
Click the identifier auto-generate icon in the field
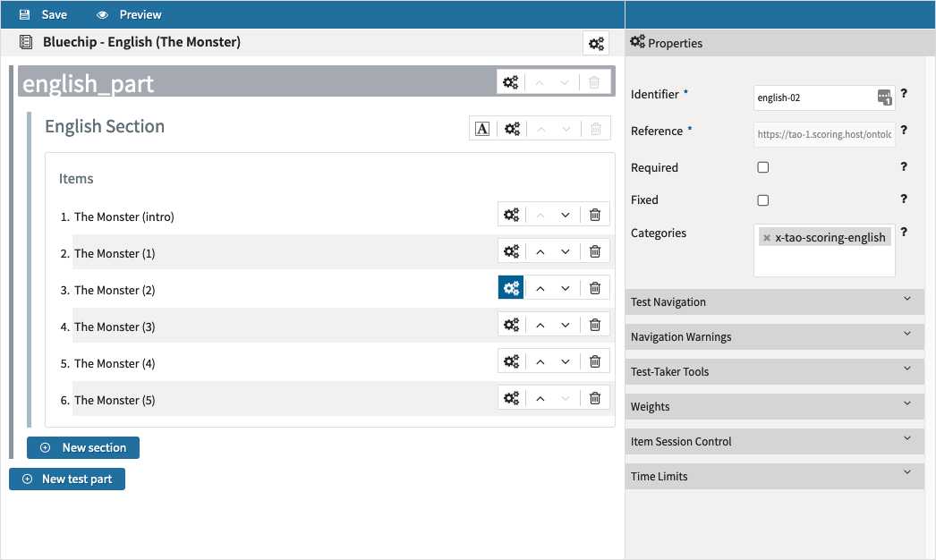tap(884, 98)
